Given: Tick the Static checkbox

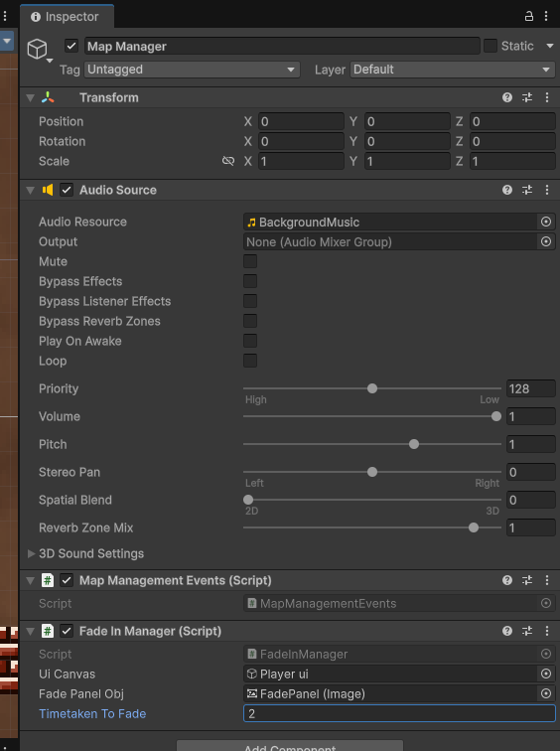Looking at the screenshot, I should point(490,46).
